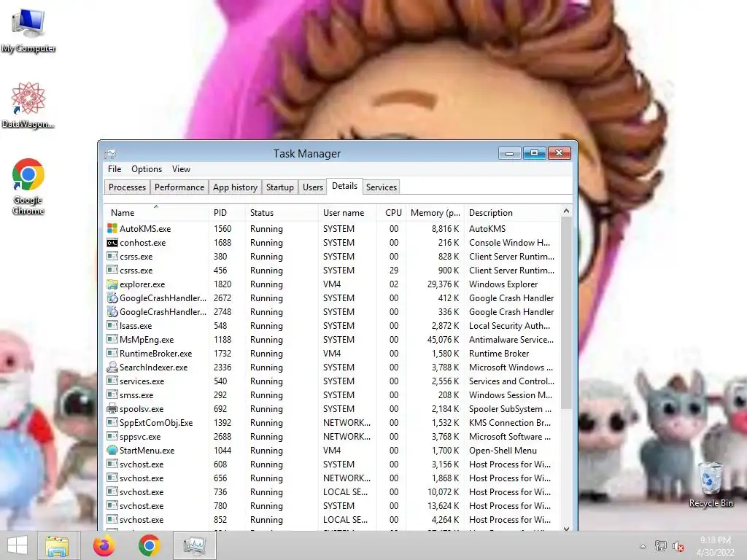Launch Firefox from the taskbar
The image size is (747, 560).
tap(104, 545)
